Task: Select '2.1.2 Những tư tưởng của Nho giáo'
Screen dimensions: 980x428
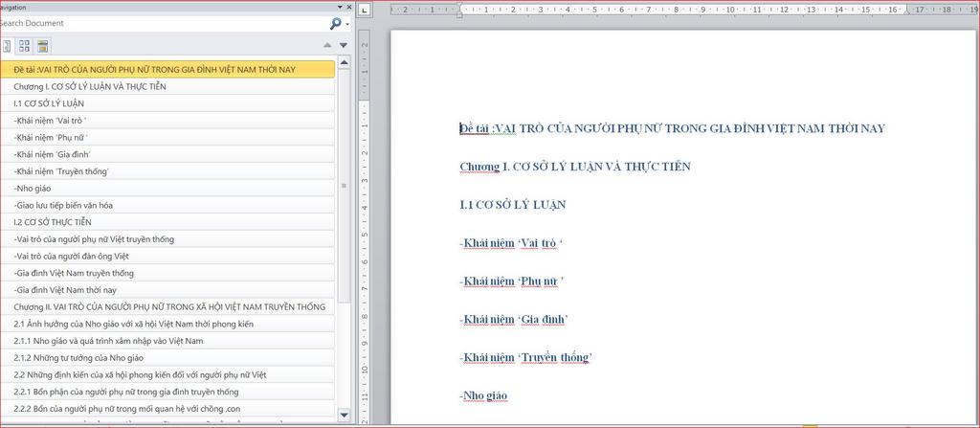Action: (167, 357)
